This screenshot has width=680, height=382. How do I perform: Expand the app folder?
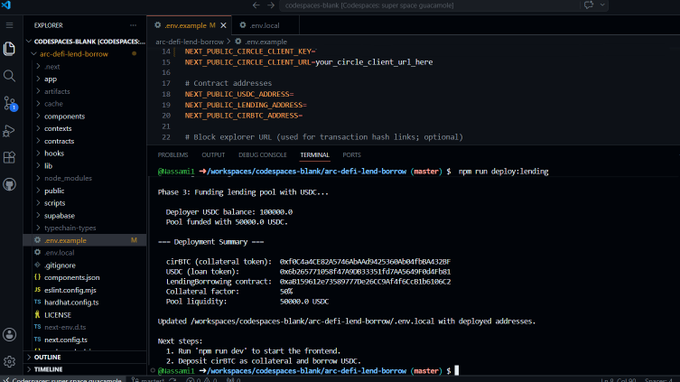coord(85,79)
